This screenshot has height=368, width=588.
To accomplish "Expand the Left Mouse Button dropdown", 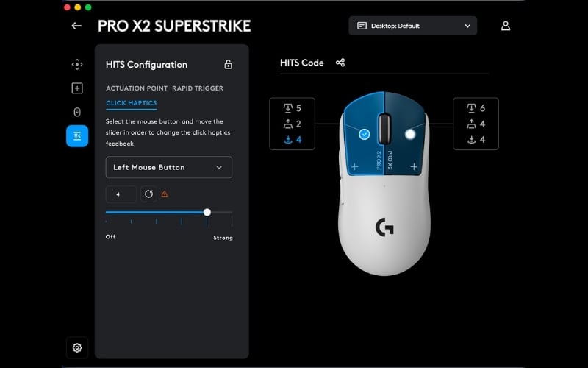I will (x=168, y=167).
